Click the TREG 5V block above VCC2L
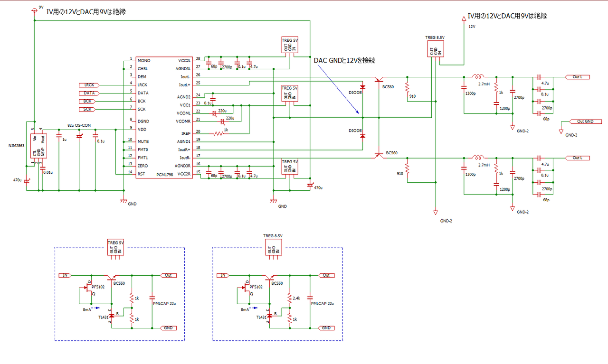 289,45
